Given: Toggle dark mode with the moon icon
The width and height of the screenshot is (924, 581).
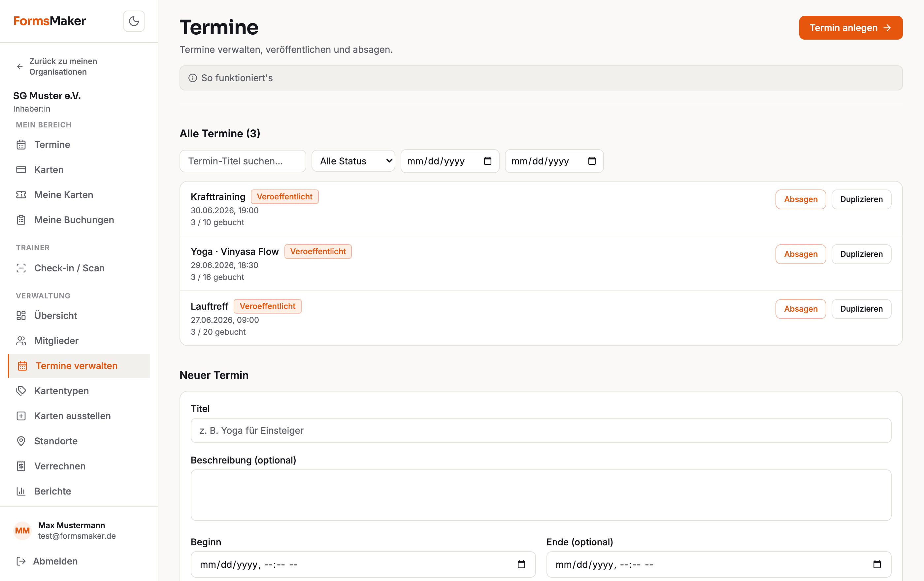Looking at the screenshot, I should [x=134, y=21].
